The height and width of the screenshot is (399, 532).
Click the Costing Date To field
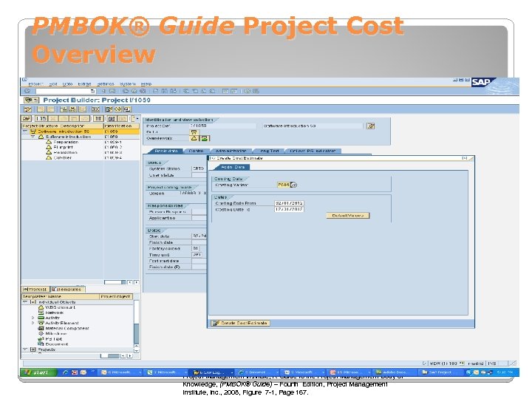tap(289, 210)
